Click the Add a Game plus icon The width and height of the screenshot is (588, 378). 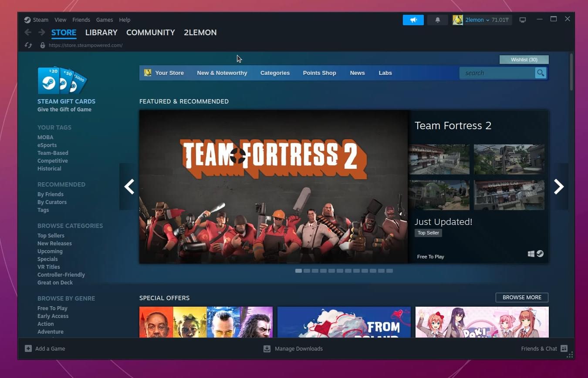click(28, 348)
